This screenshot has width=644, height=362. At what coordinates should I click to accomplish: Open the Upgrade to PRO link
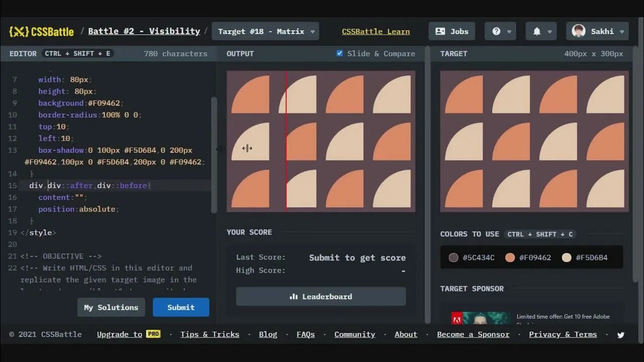129,334
